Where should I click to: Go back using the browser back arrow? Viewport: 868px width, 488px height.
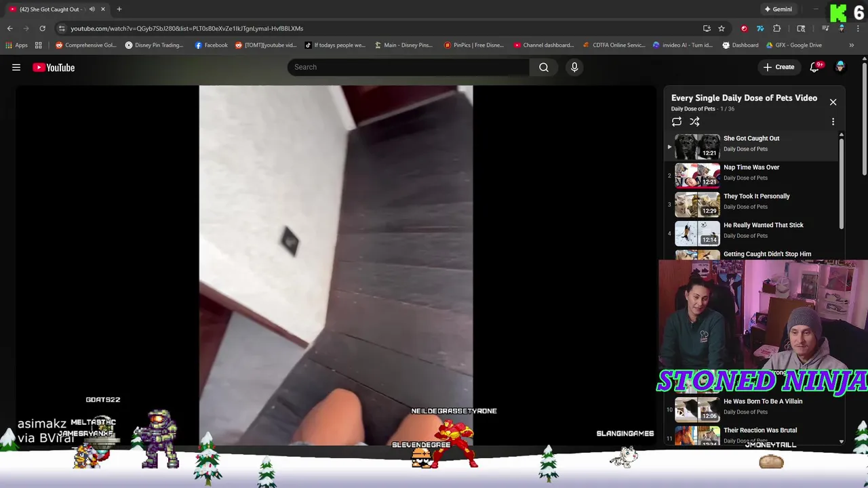(10, 28)
